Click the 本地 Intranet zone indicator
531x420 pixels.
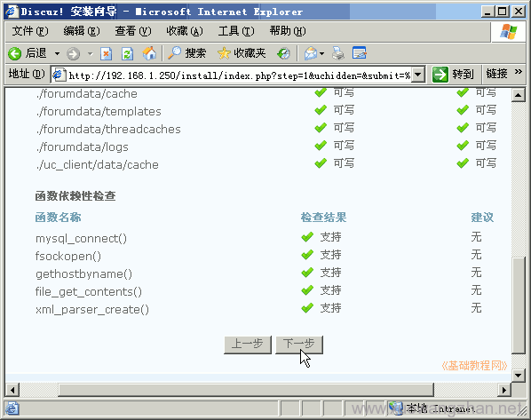tap(433, 408)
